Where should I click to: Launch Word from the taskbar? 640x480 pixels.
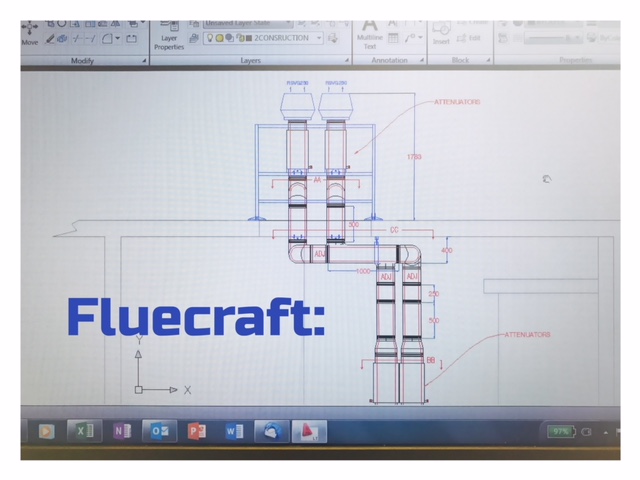pos(234,431)
